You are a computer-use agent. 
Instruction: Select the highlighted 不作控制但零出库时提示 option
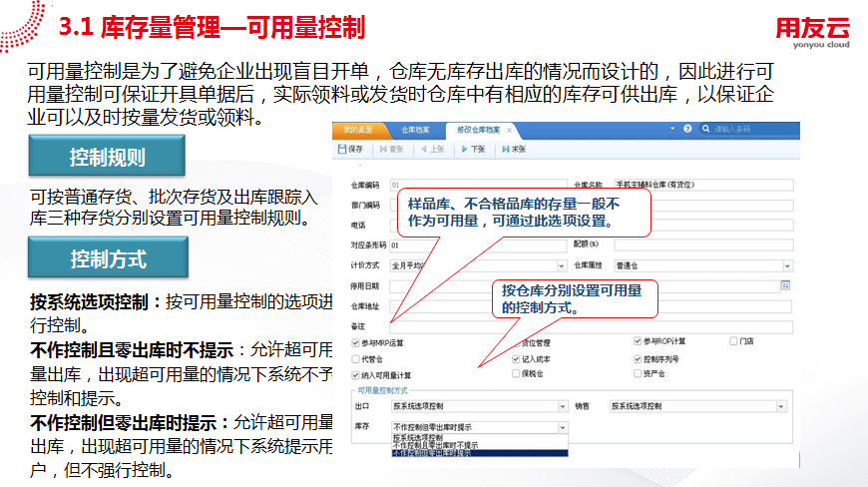tap(479, 453)
